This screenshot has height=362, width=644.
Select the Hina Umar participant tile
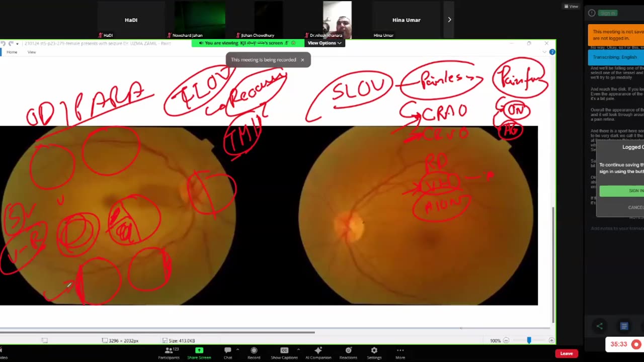click(406, 20)
